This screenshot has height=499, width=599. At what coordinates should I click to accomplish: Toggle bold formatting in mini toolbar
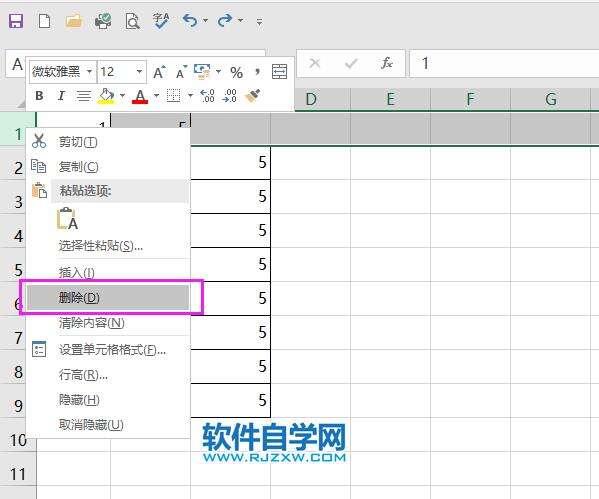point(39,96)
